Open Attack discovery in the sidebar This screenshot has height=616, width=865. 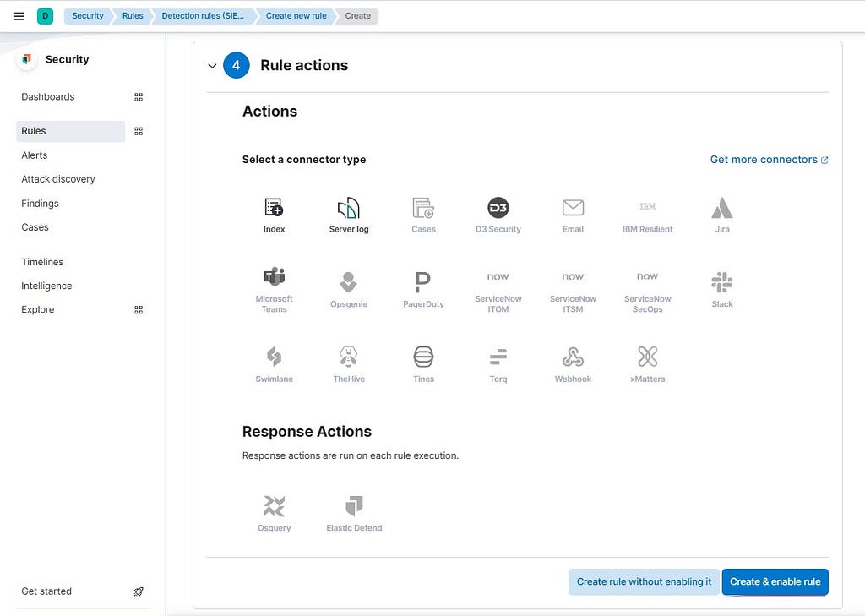click(58, 179)
